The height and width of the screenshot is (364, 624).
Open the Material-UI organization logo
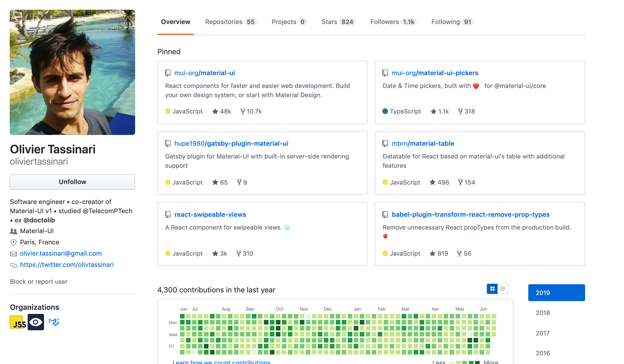(x=54, y=322)
